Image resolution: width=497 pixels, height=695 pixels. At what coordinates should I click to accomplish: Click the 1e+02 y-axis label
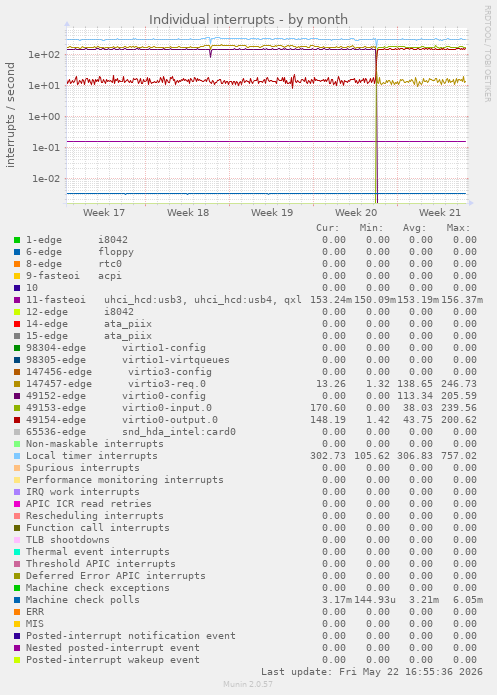point(44,55)
